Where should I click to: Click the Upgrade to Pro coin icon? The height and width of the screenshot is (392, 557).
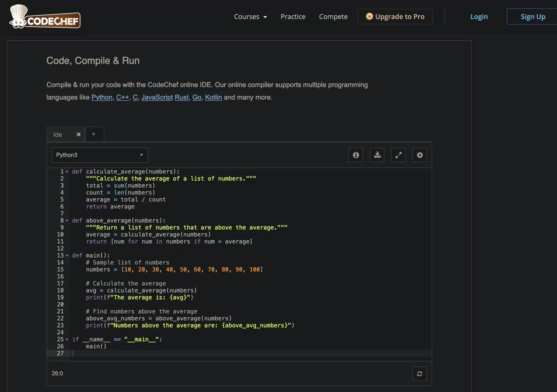pyautogui.click(x=369, y=16)
